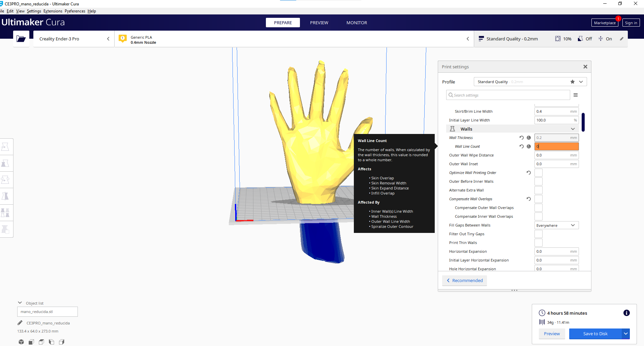Toggle Outer Before Inner Walls checkbox
The height and width of the screenshot is (346, 644).
click(538, 181)
